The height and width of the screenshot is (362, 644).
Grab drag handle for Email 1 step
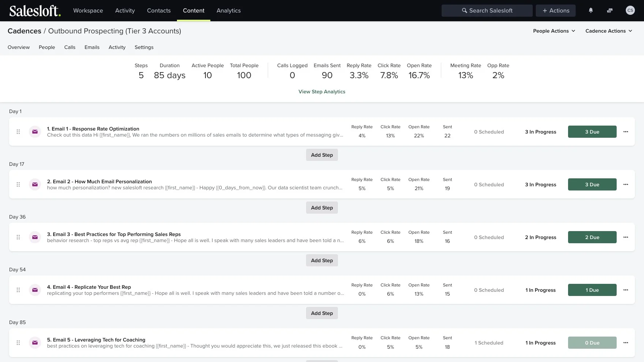(18, 132)
